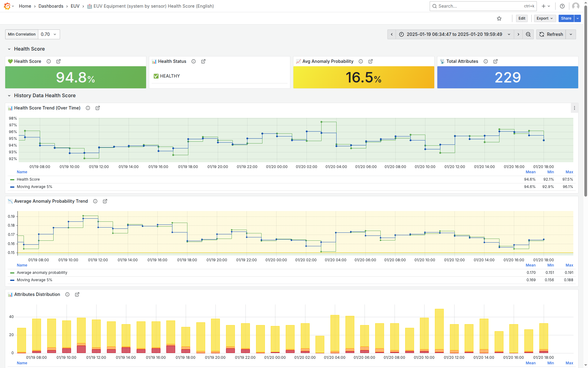Zoom out the time range with the magnifier icon
This screenshot has width=588, height=368.
[528, 34]
